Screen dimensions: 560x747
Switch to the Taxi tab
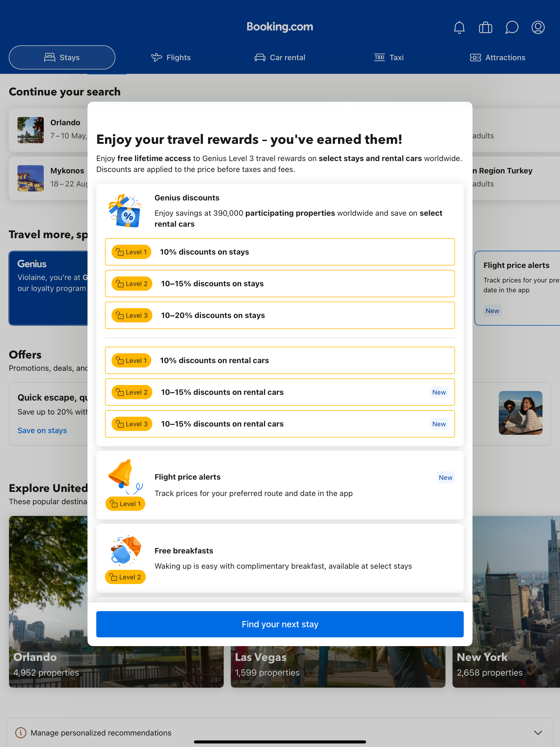click(x=389, y=57)
